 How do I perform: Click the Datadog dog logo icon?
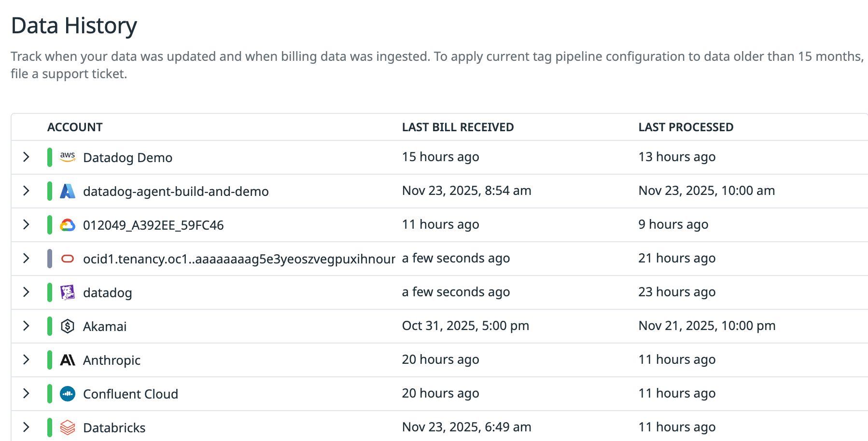[x=68, y=292]
